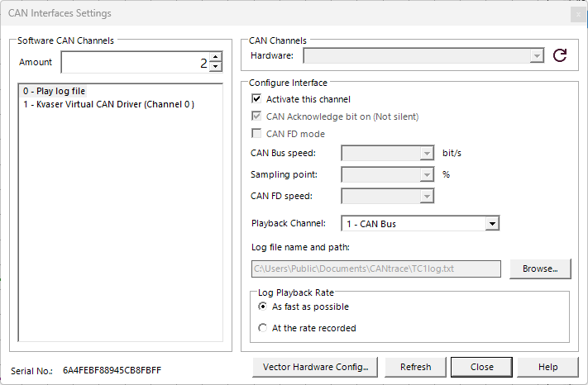Click the Help button

point(547,367)
